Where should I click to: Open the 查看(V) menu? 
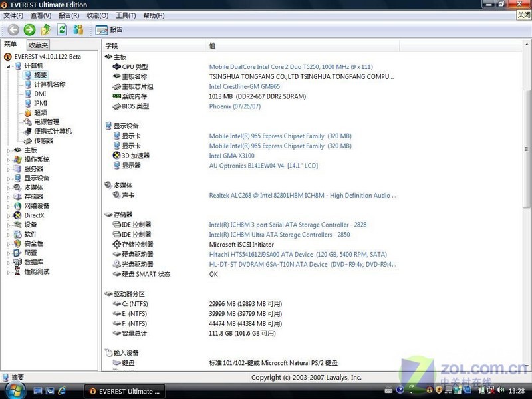(x=41, y=15)
